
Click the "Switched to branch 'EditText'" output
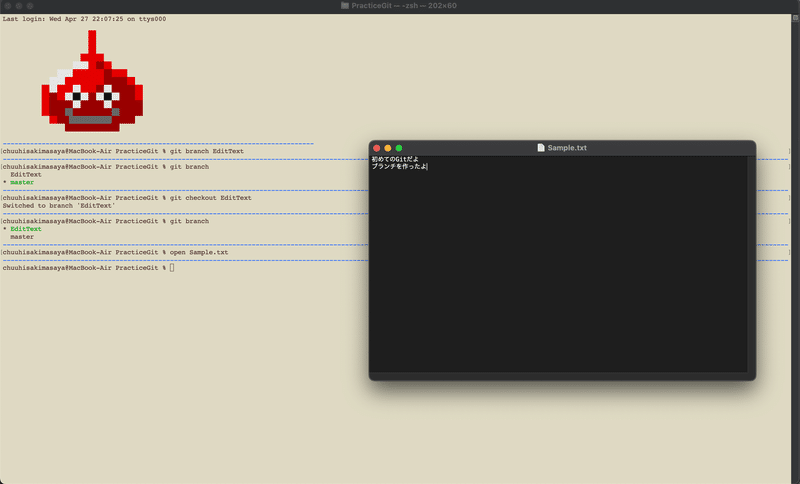[59, 206]
